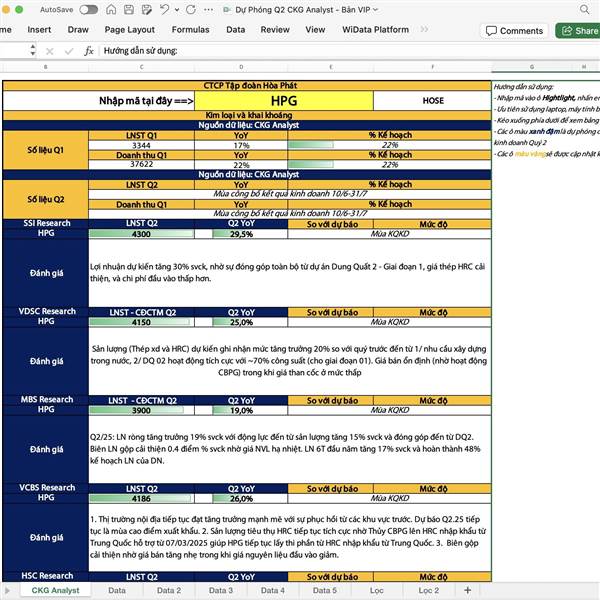This screenshot has height=600, width=600.
Task: Toggle the AutoSave switch
Action: (x=88, y=10)
